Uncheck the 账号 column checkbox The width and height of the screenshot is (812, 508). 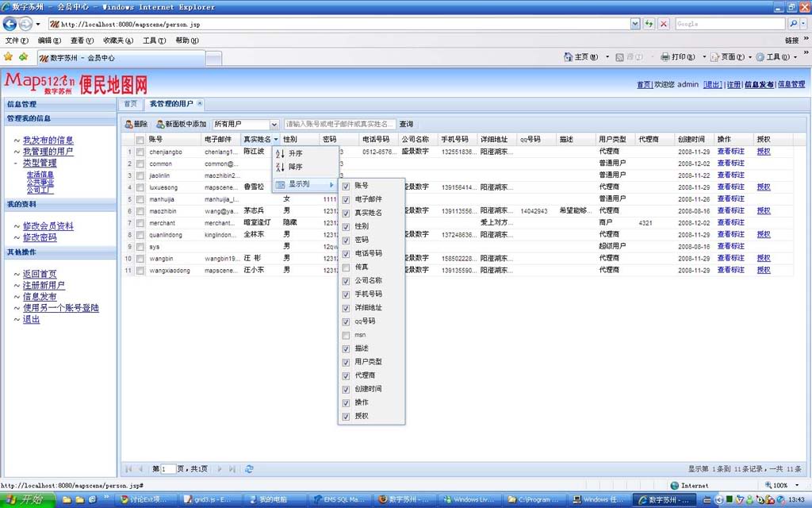point(346,186)
